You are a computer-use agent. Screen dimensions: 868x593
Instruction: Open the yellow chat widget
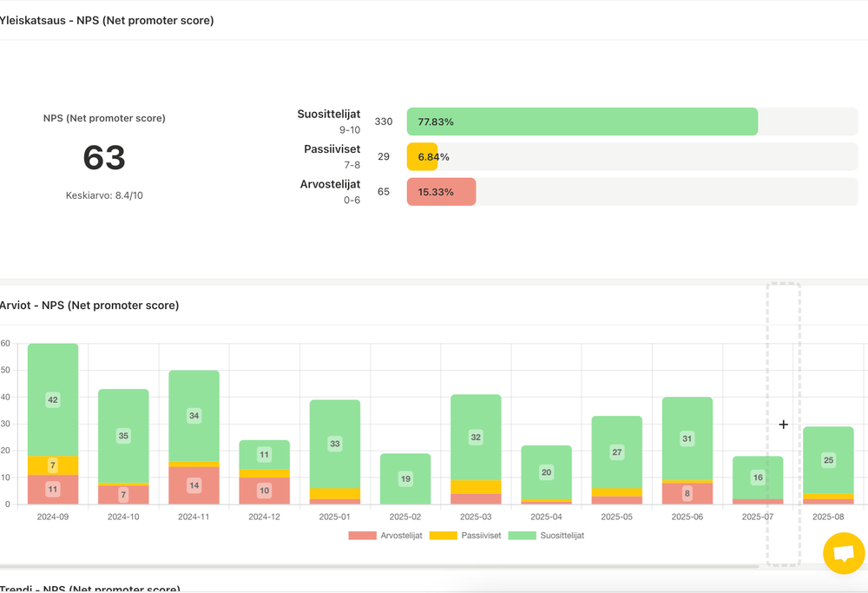click(x=844, y=553)
